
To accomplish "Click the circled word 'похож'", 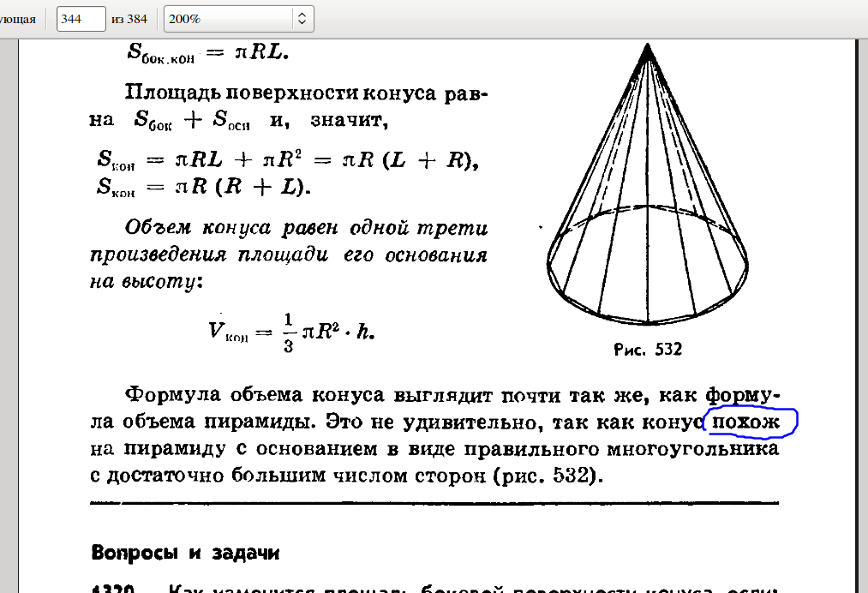I will [745, 422].
